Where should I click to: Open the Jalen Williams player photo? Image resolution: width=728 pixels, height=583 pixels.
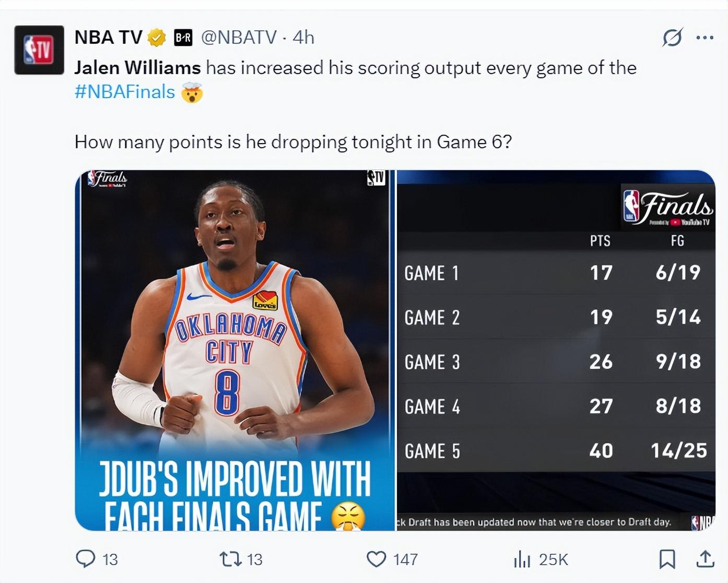tap(235, 350)
